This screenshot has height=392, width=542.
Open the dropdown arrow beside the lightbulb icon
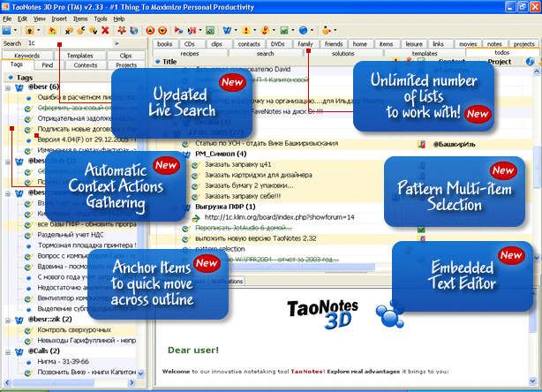coord(38,30)
